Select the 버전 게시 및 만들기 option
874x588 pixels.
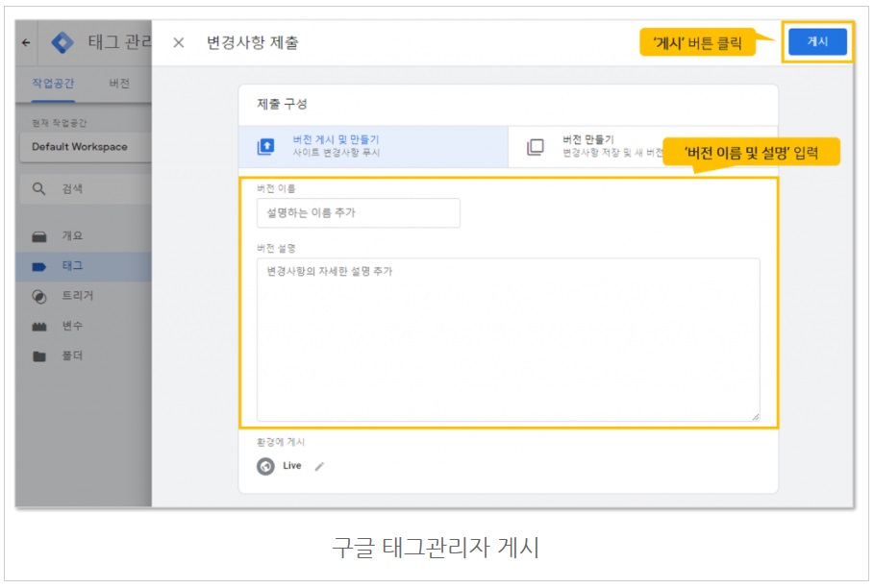coord(373,146)
